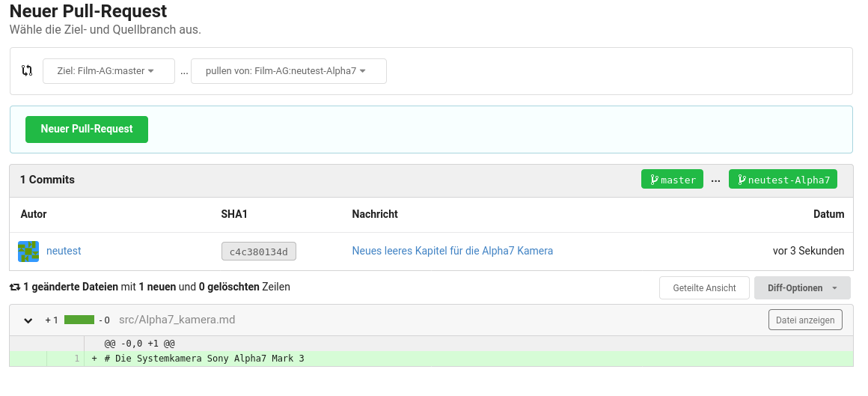Click the green diff stat bar
Viewport: 868px width, 396px height.
point(79,320)
